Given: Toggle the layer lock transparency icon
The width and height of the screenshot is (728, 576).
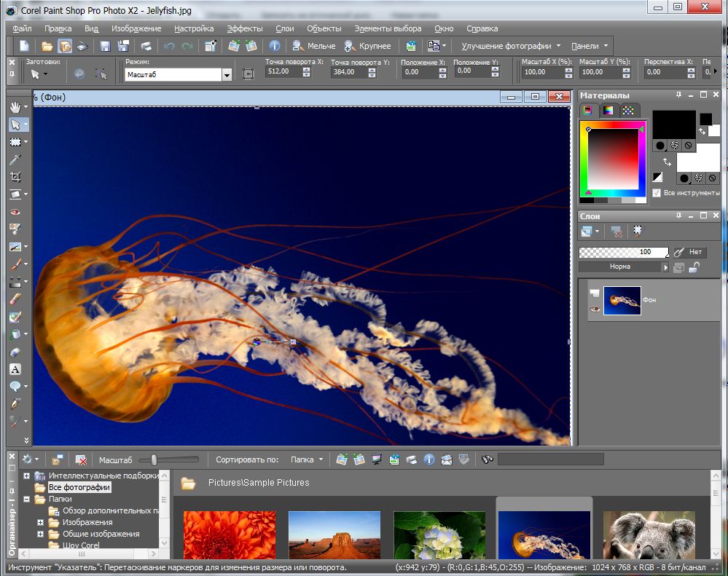Looking at the screenshot, I should 694,267.
